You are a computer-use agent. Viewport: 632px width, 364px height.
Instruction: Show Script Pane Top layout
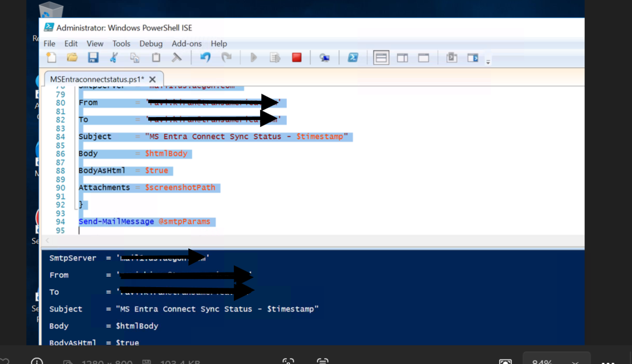pos(381,58)
